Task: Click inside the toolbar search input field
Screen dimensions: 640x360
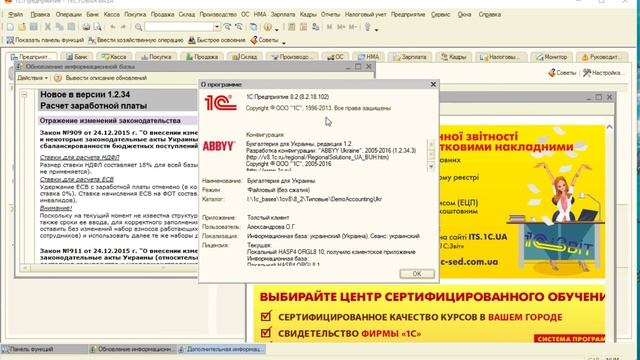Action: click(179, 27)
